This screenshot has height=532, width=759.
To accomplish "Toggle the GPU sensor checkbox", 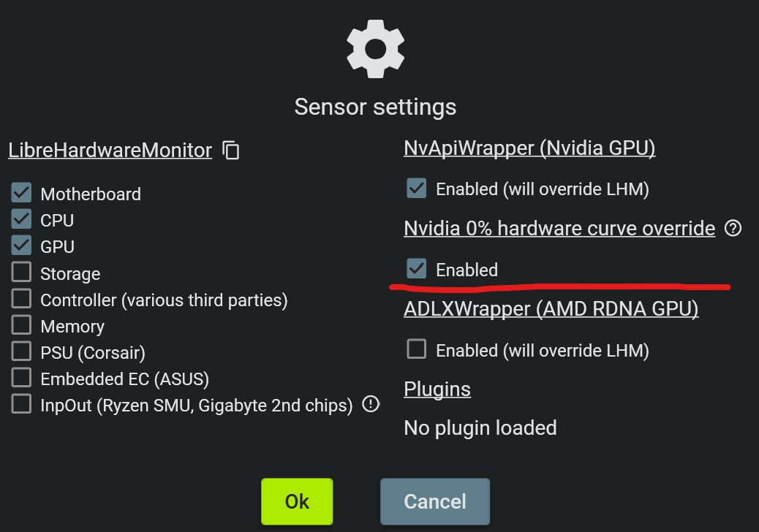I will 21,246.
